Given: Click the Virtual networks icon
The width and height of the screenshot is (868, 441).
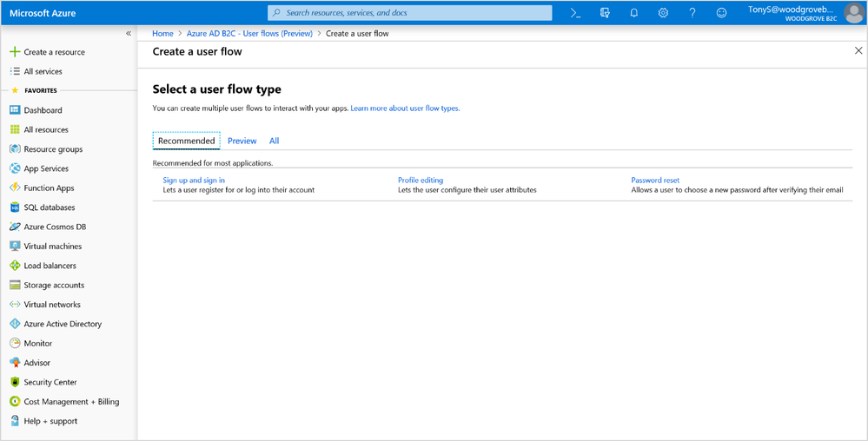Looking at the screenshot, I should (x=15, y=305).
